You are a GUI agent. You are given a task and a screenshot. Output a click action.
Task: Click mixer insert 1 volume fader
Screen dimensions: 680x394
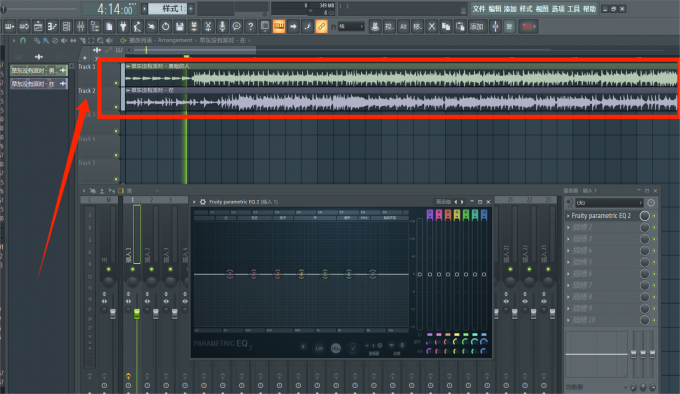137,313
